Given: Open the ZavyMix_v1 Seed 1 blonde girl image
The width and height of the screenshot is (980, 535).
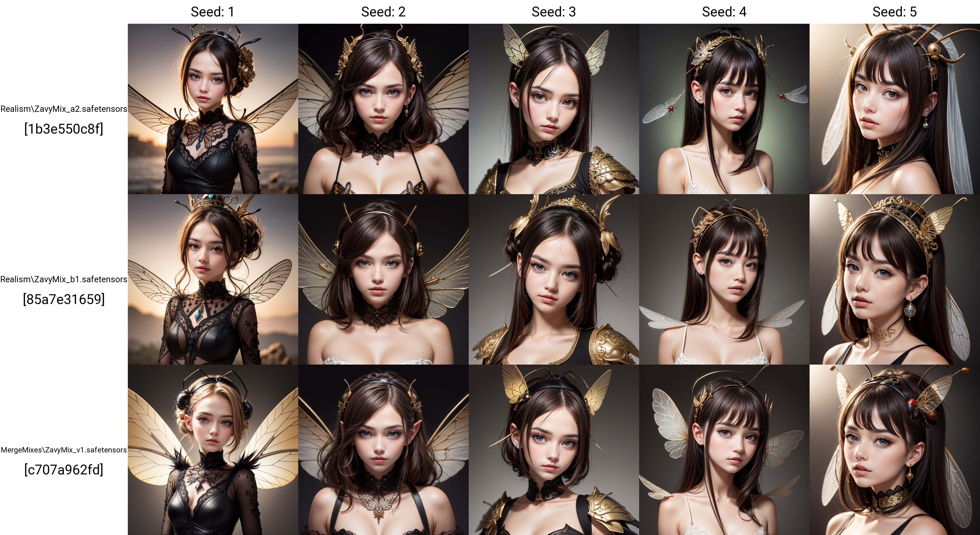Looking at the screenshot, I should click(x=213, y=450).
